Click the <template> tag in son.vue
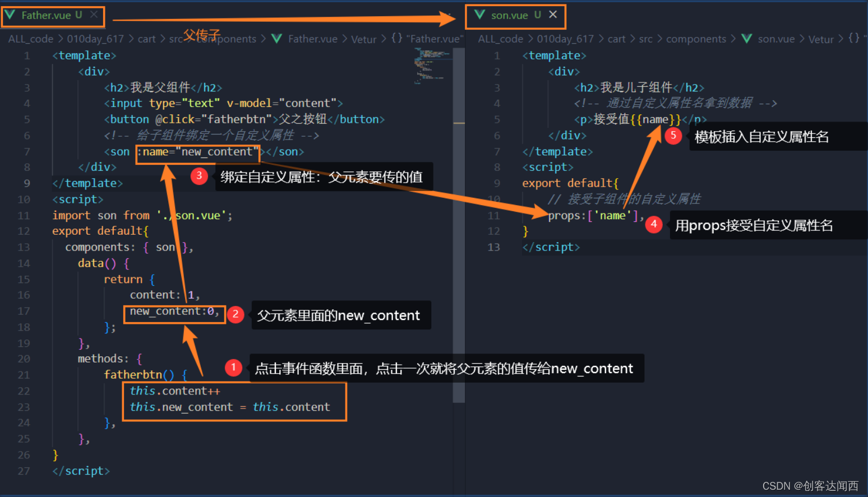Viewport: 868px width, 497px height. tap(554, 55)
